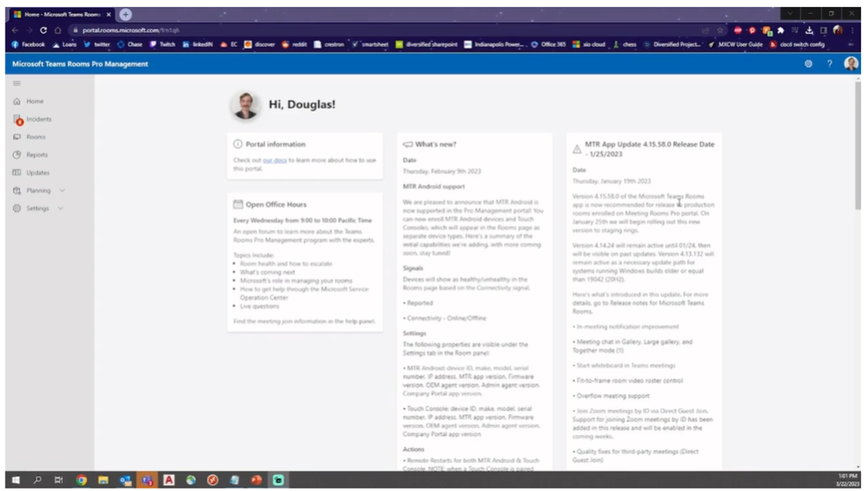
Task: Open Updates in the sidebar
Action: pos(37,173)
